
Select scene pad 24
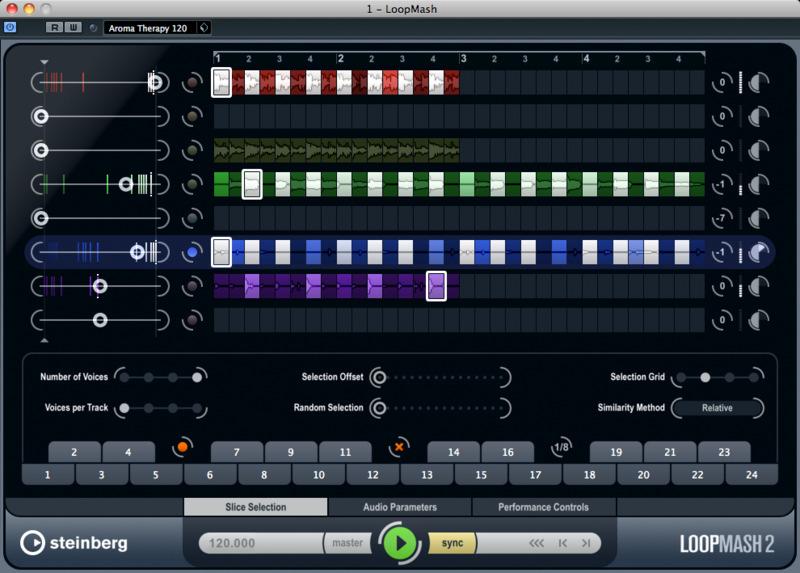coord(752,475)
